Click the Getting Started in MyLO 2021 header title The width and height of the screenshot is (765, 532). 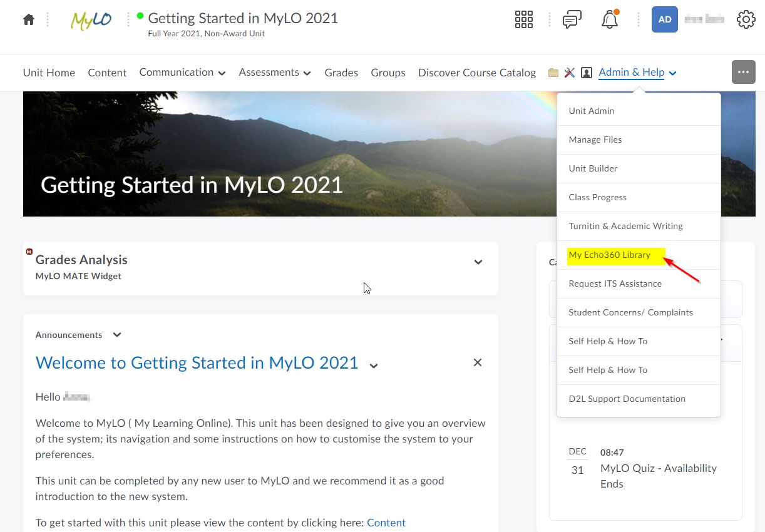243,18
